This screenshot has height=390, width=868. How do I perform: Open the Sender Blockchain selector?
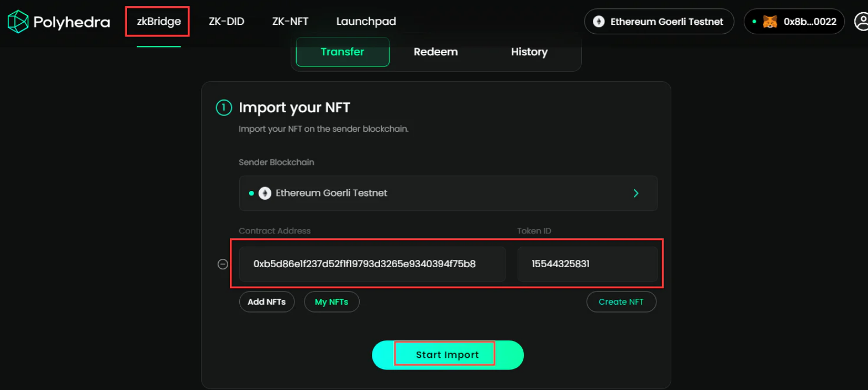tap(448, 193)
